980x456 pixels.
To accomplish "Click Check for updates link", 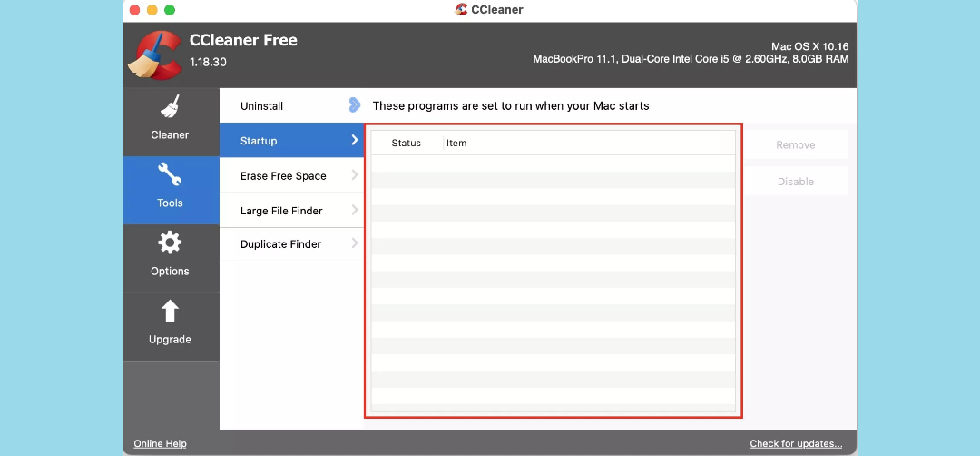I will click(797, 443).
